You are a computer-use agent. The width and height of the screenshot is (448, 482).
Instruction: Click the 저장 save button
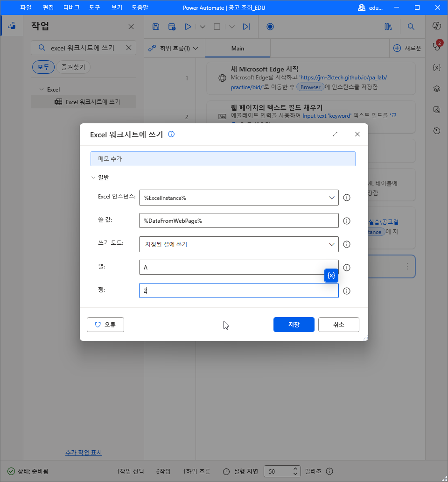[x=294, y=325]
